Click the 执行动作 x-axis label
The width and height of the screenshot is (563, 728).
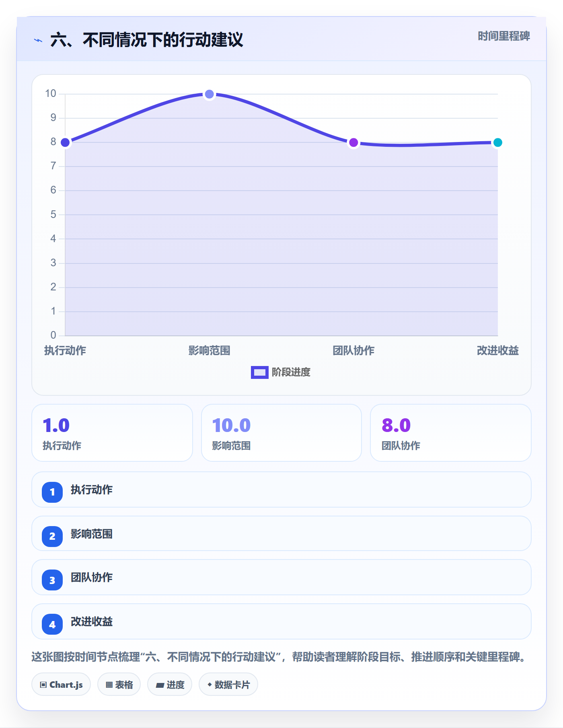[x=65, y=351]
